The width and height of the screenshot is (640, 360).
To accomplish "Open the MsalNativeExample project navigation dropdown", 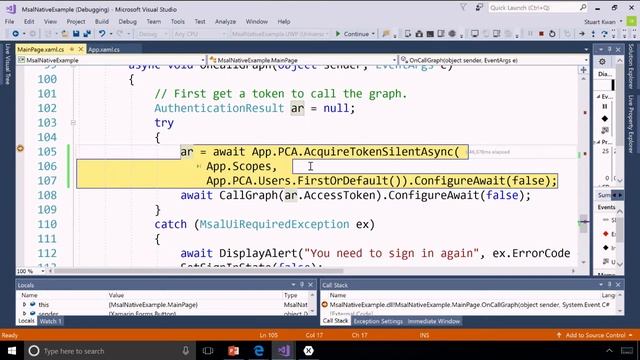I will tap(111, 60).
